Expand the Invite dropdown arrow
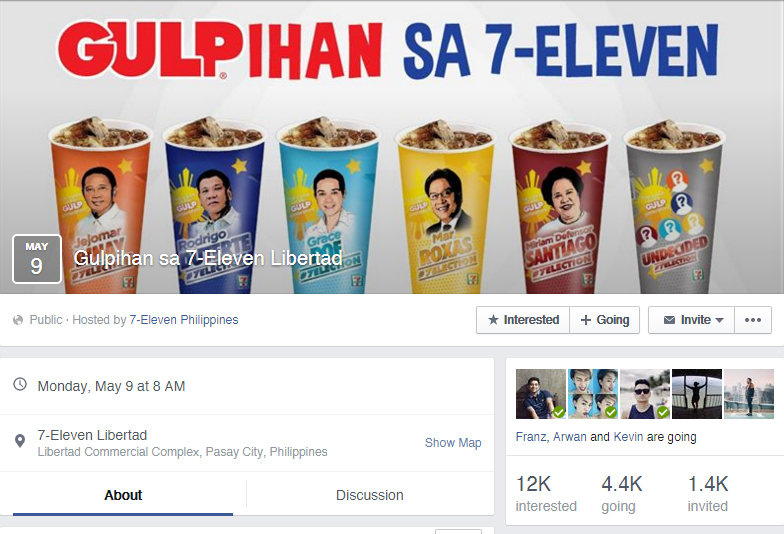Image resolution: width=784 pixels, height=534 pixels. coord(720,320)
